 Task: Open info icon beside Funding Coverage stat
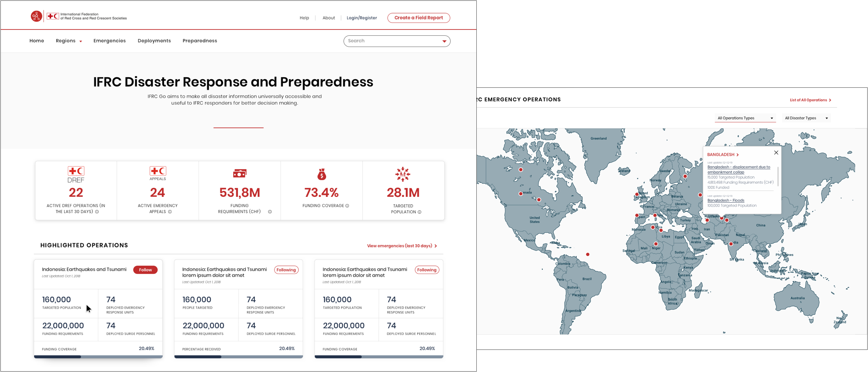tap(347, 206)
